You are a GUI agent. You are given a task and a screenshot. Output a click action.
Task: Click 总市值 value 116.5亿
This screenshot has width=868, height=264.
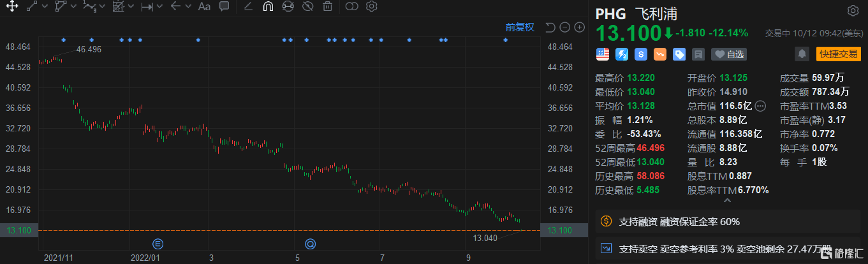736,106
